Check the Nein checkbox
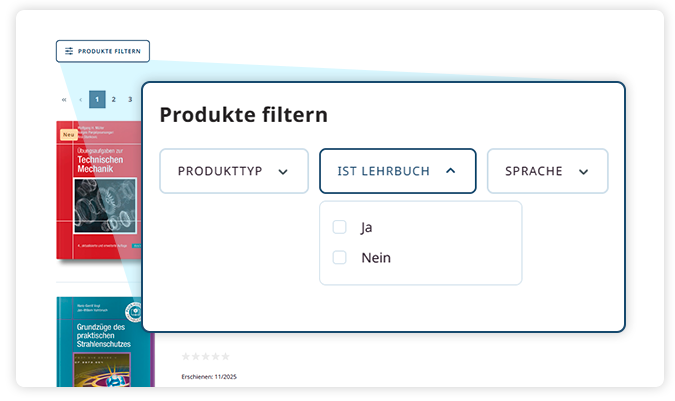Screen dimensions: 675x401 [339, 258]
